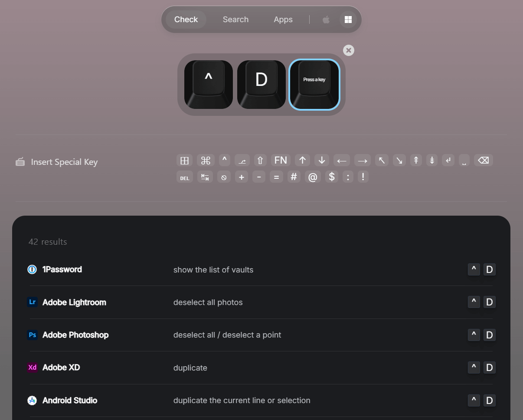523x420 pixels.
Task: Clear the key combination with X button
Action: 349,50
